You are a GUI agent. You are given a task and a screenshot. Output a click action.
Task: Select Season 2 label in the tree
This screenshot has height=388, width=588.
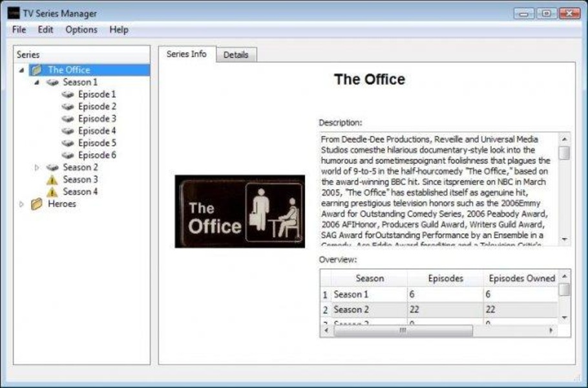(80, 167)
